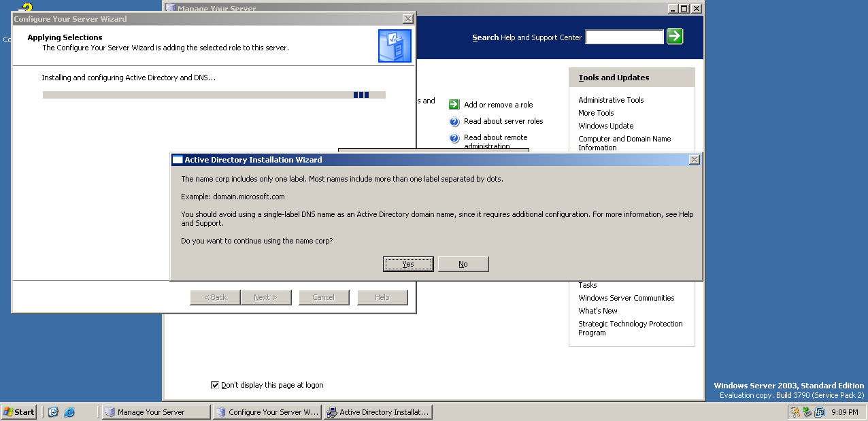Open 'Read about server roles' link
Image resolution: width=868 pixels, height=421 pixels.
pos(503,121)
